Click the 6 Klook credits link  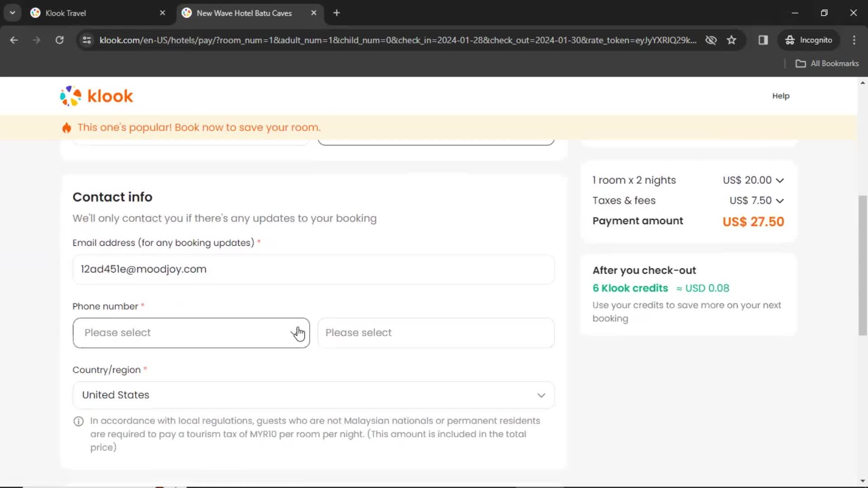[x=630, y=288]
